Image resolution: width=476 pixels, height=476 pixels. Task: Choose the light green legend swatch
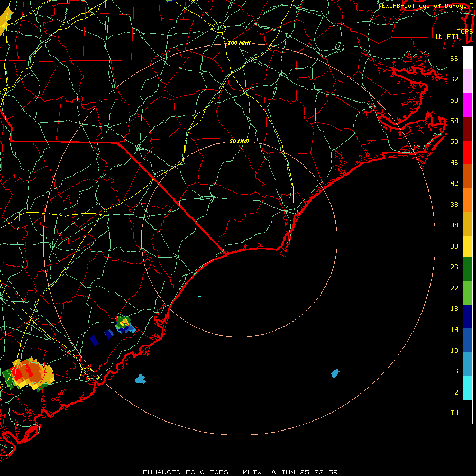click(x=467, y=292)
